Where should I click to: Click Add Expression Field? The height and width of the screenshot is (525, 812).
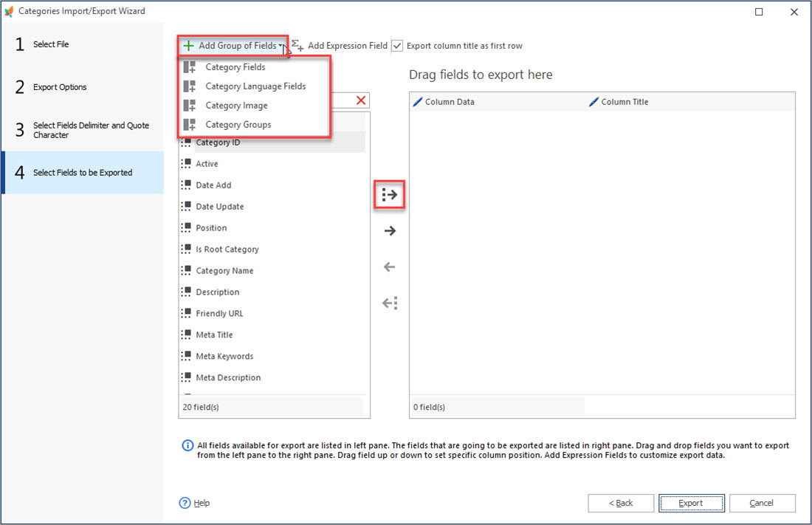(340, 46)
